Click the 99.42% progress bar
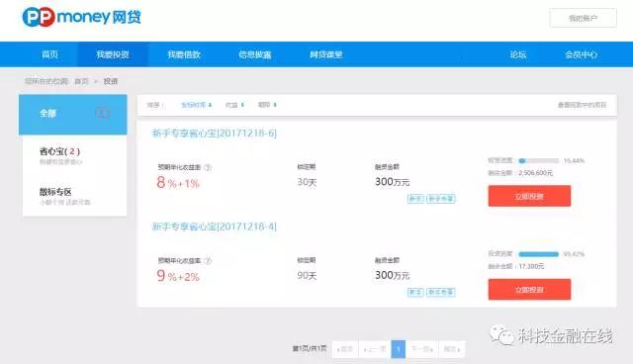Image resolution: width=633 pixels, height=364 pixels. pos(538,254)
